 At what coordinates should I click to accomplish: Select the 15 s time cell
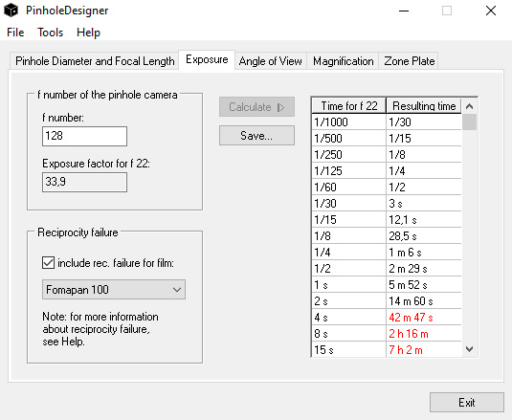[348, 350]
